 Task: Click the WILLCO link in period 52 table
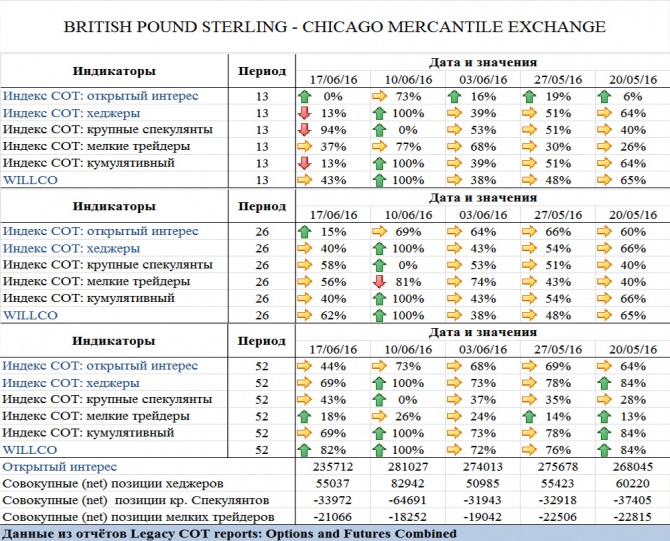[x=30, y=450]
